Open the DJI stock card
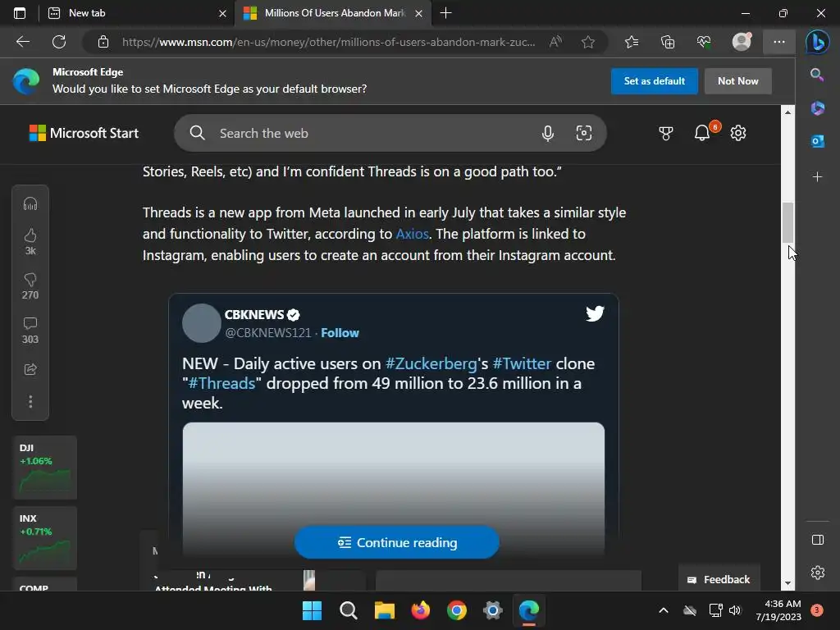 [45, 468]
